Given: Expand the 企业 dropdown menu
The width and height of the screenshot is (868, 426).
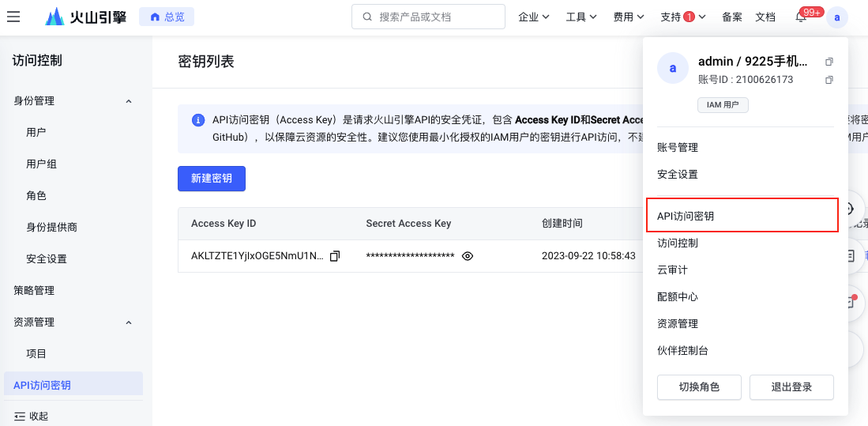Looking at the screenshot, I should 534,17.
